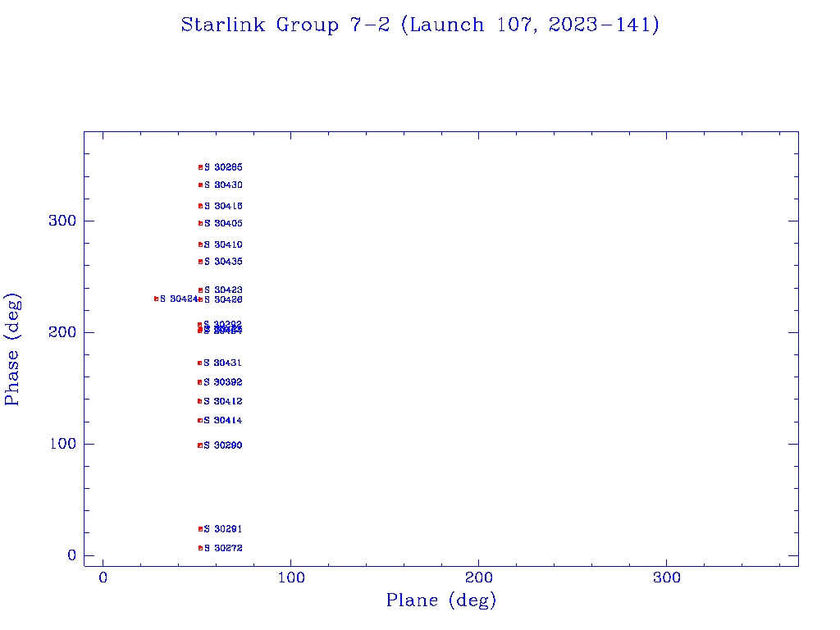Select the 'S 30431' satellite label
Screen dimensions: 840x630
[x=223, y=363]
